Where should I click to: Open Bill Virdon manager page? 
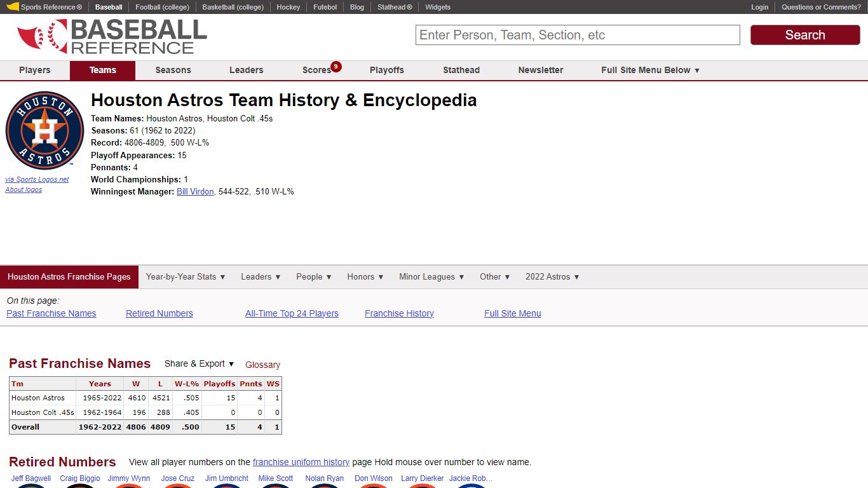(195, 191)
